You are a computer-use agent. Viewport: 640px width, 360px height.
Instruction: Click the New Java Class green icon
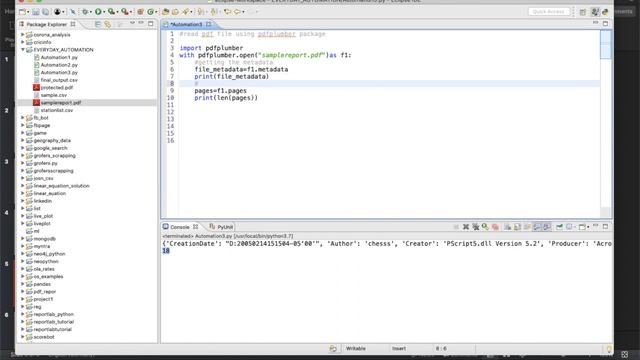150,12
